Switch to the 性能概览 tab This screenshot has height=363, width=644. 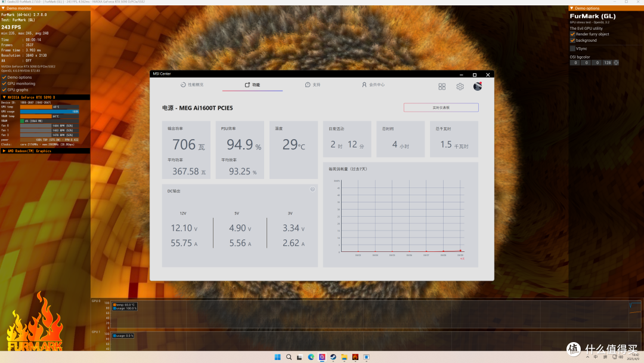click(x=192, y=85)
